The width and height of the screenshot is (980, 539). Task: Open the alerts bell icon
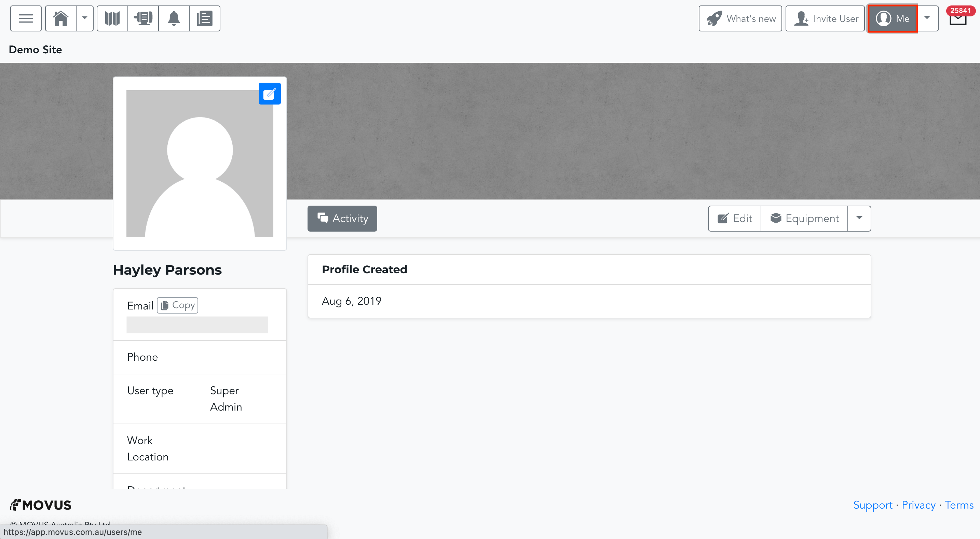[x=174, y=18]
